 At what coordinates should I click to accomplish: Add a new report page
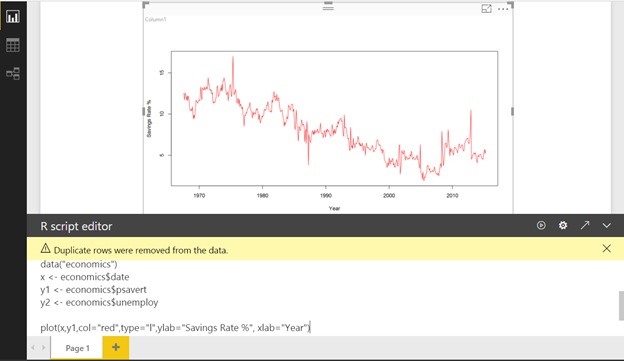[116, 347]
